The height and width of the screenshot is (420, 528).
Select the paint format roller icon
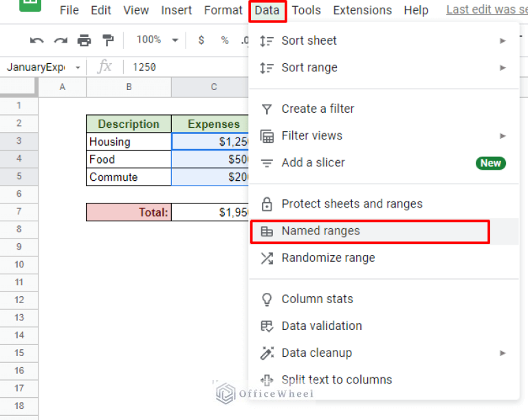point(108,41)
